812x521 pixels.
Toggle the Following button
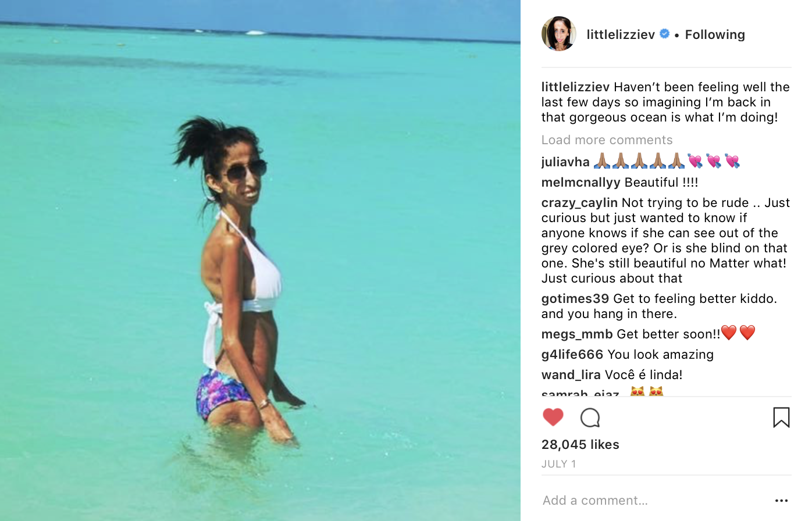[x=715, y=34]
